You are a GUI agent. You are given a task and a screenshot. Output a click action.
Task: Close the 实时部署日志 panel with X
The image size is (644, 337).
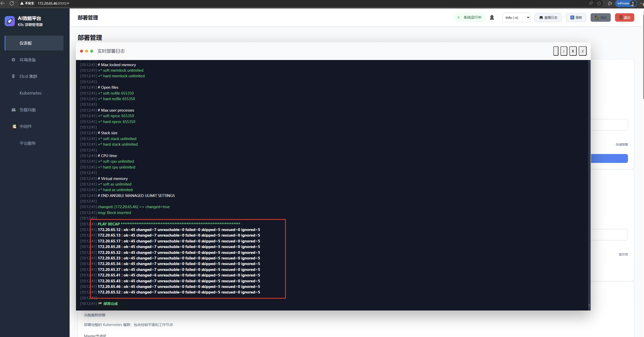[582, 51]
